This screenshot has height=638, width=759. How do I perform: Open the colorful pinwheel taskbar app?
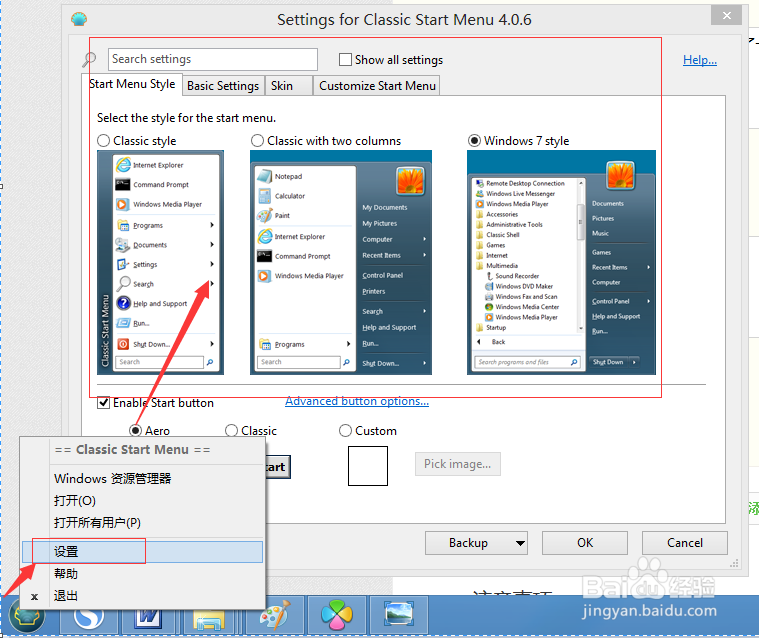(x=336, y=615)
